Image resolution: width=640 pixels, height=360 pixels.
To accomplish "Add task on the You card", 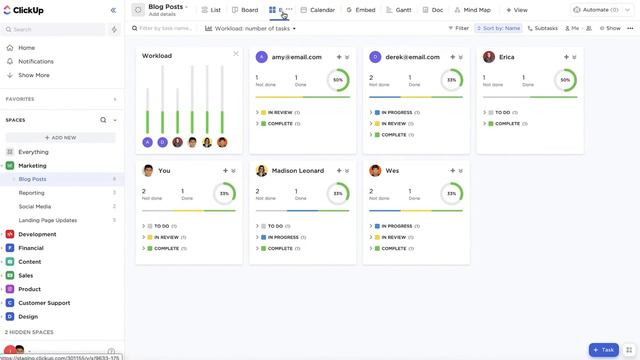I will 225,171.
